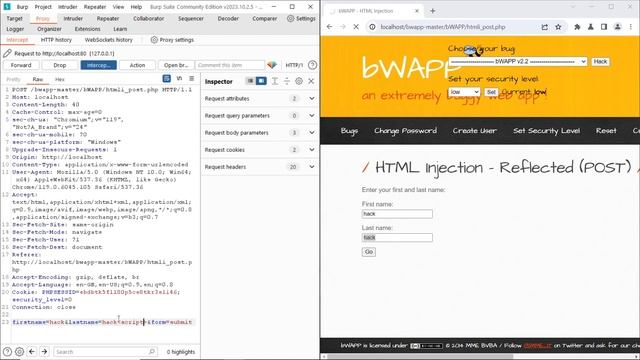Open the browser profile avatar

618,27
